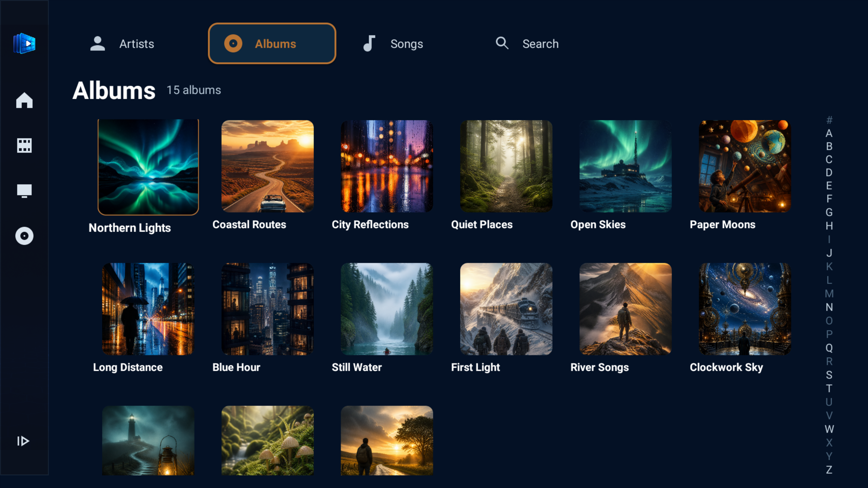The width and height of the screenshot is (868, 488).
Task: Open the Blue Hour album cover
Action: click(268, 309)
